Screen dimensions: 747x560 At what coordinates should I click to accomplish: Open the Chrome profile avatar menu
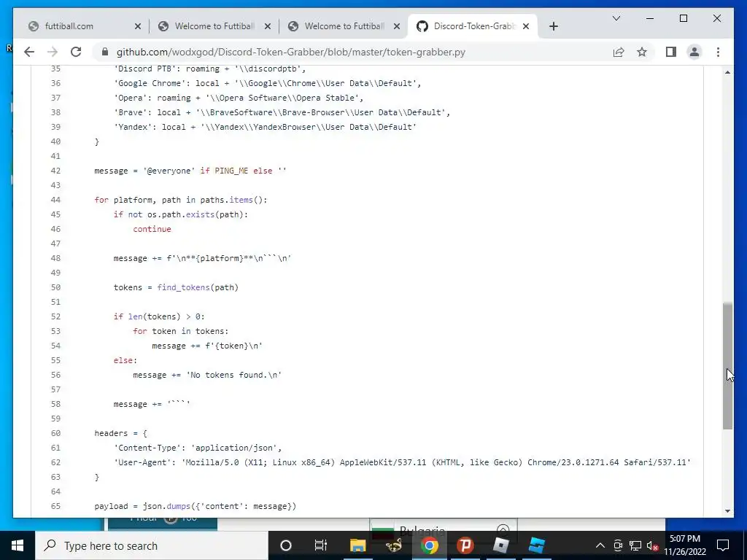[x=694, y=52]
